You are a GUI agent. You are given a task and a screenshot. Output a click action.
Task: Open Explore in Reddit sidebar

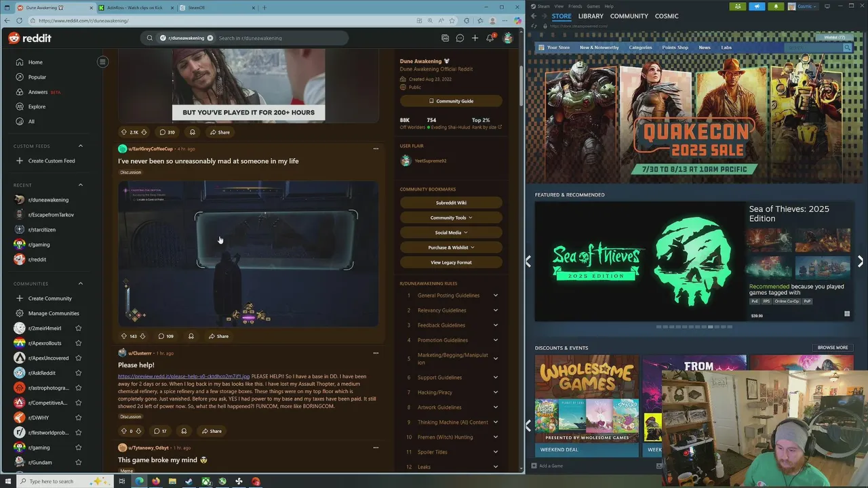tap(37, 106)
